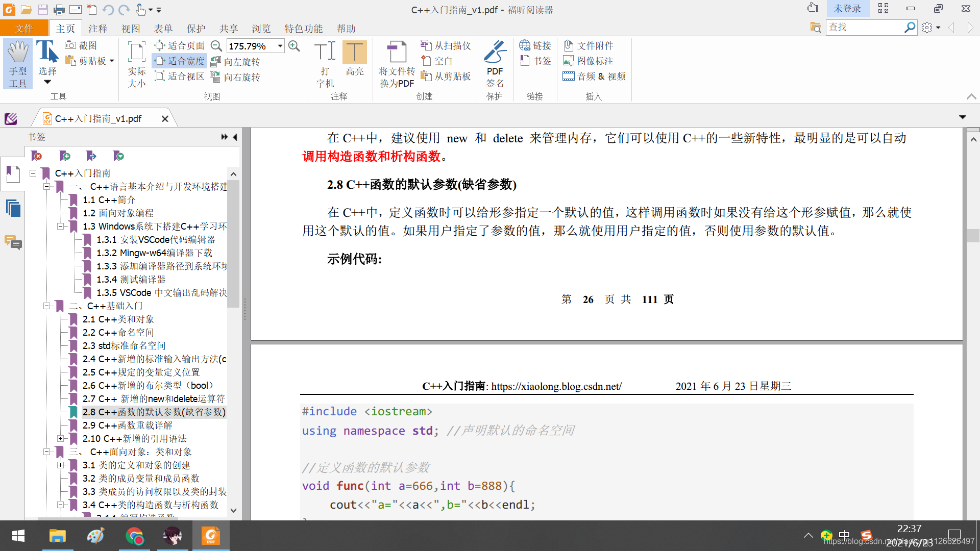
Task: Collapse the 1.3 Windows bookmark node
Action: point(60,226)
